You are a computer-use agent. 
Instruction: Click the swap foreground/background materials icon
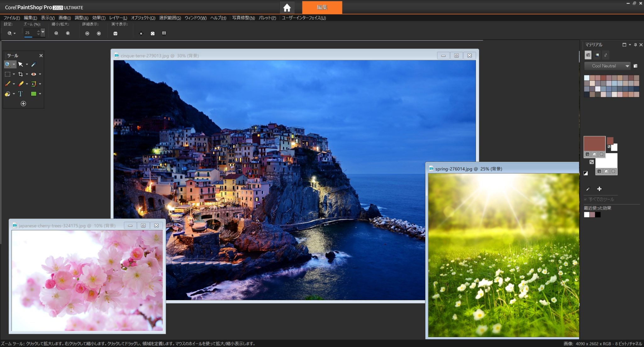tap(591, 162)
